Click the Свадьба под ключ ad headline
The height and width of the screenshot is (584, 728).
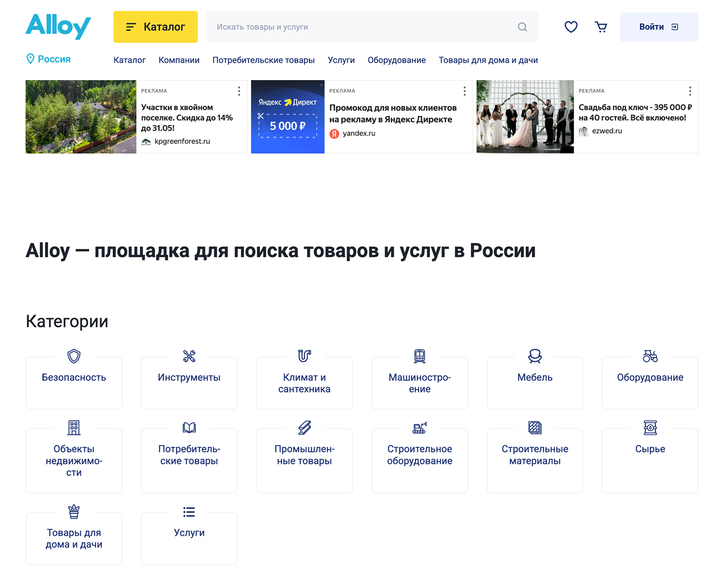click(635, 112)
